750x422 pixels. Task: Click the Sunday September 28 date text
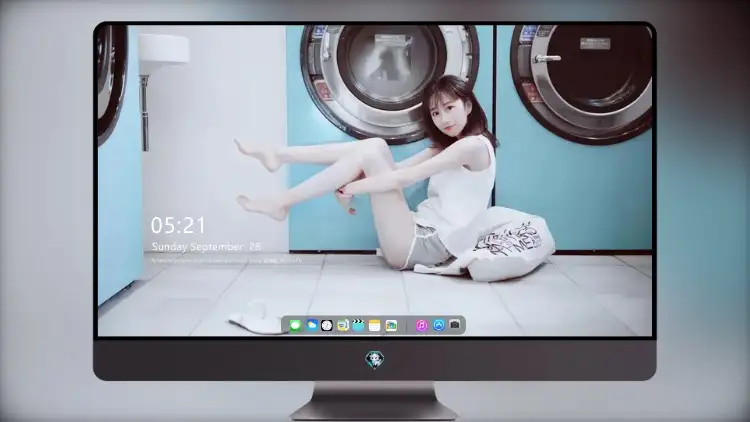(206, 247)
